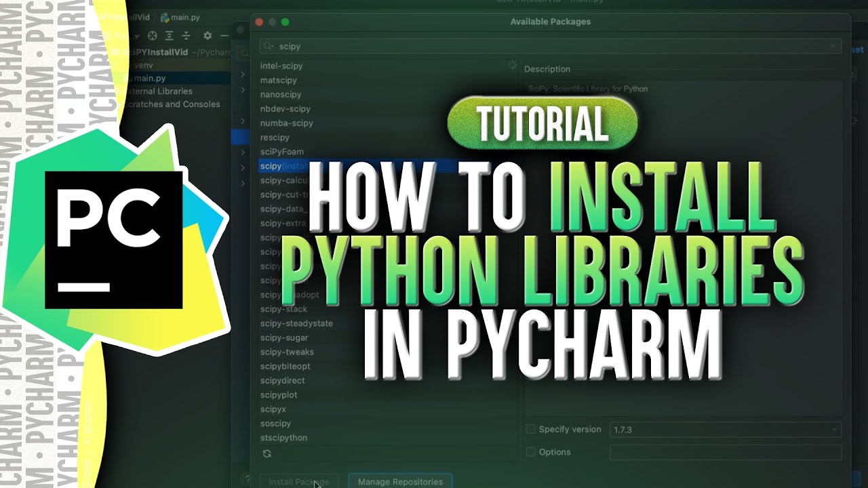This screenshot has width=868, height=488.
Task: Select scipy-tweaks in package list
Action: (287, 352)
